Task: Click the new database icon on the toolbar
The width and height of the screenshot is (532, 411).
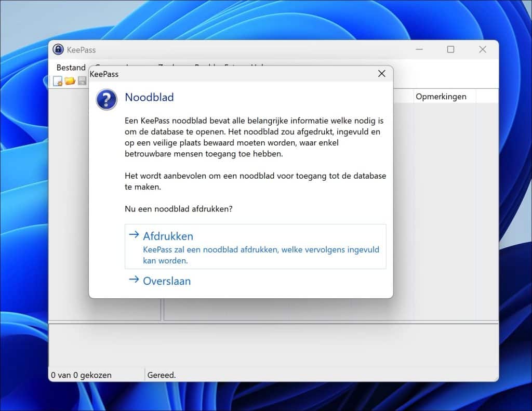Action: (58, 81)
